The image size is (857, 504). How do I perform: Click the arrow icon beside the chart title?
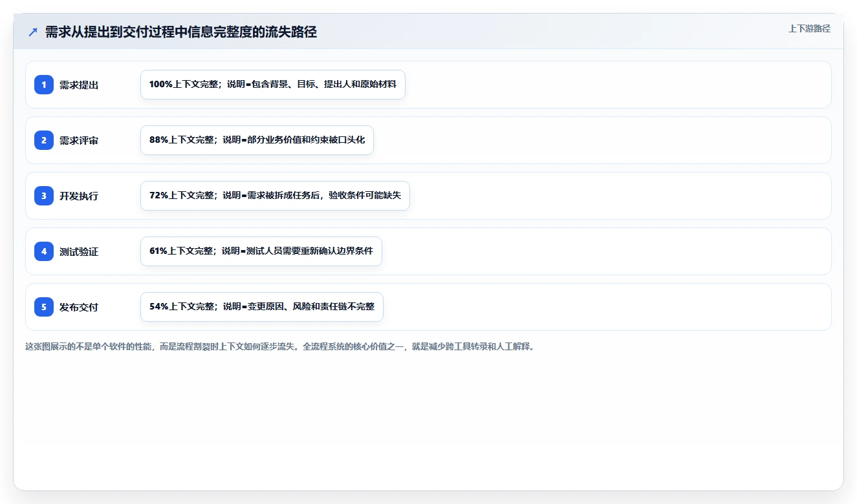pos(33,32)
